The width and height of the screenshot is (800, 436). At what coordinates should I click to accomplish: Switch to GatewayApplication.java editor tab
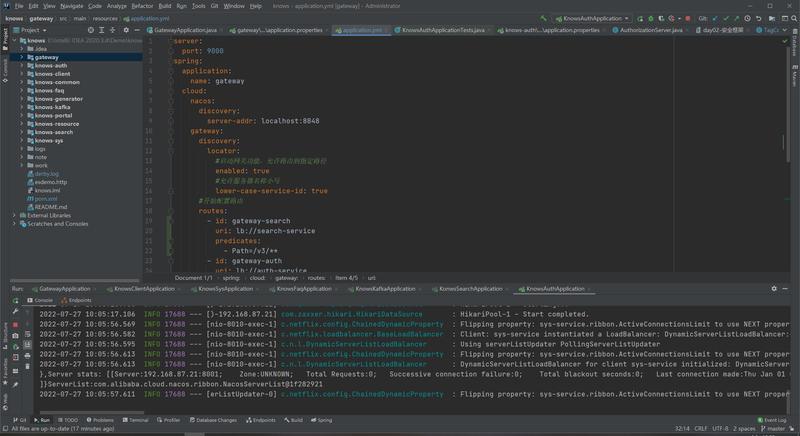[185, 30]
